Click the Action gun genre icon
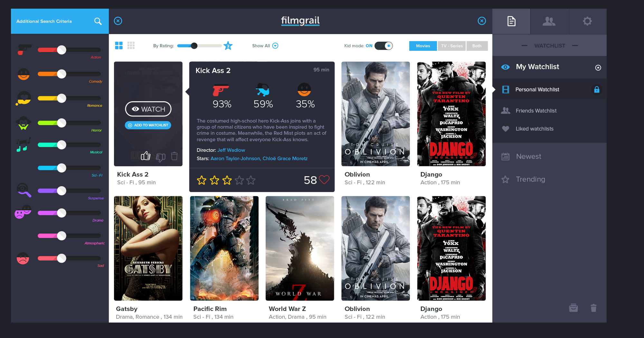Viewport: 644px width, 338px height. (24, 50)
